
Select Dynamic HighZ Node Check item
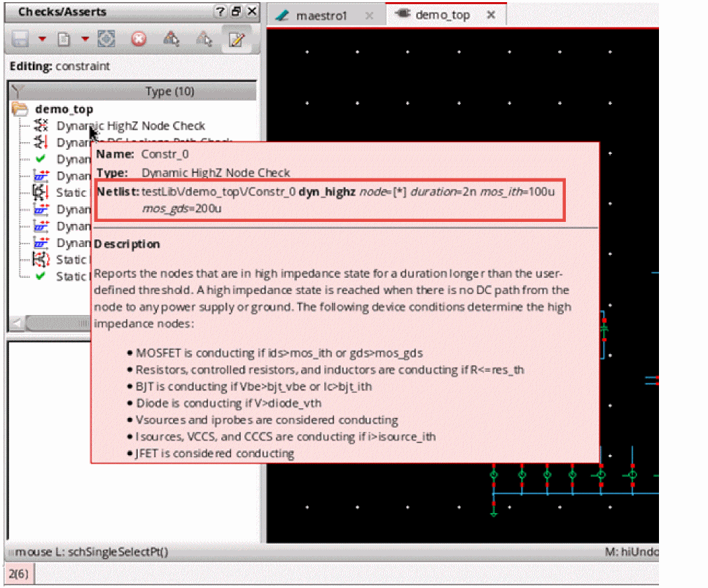[x=130, y=126]
